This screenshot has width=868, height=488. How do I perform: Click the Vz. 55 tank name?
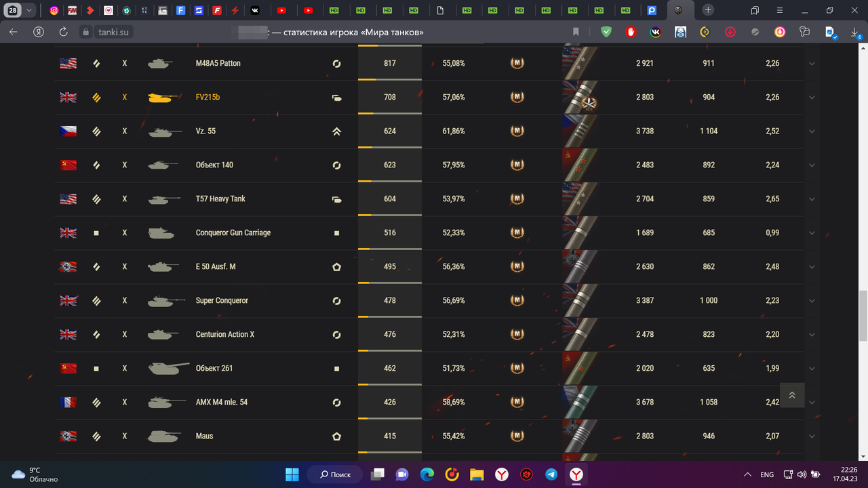pyautogui.click(x=205, y=131)
